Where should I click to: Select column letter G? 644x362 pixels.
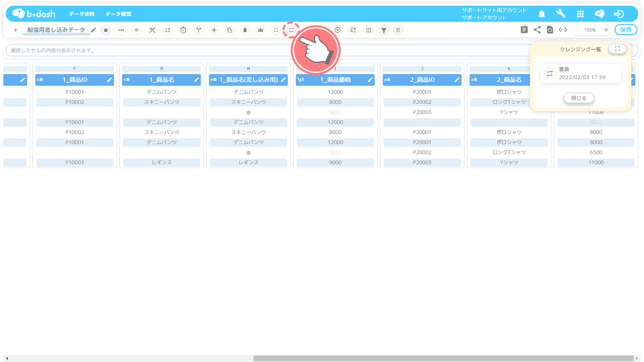pos(162,68)
